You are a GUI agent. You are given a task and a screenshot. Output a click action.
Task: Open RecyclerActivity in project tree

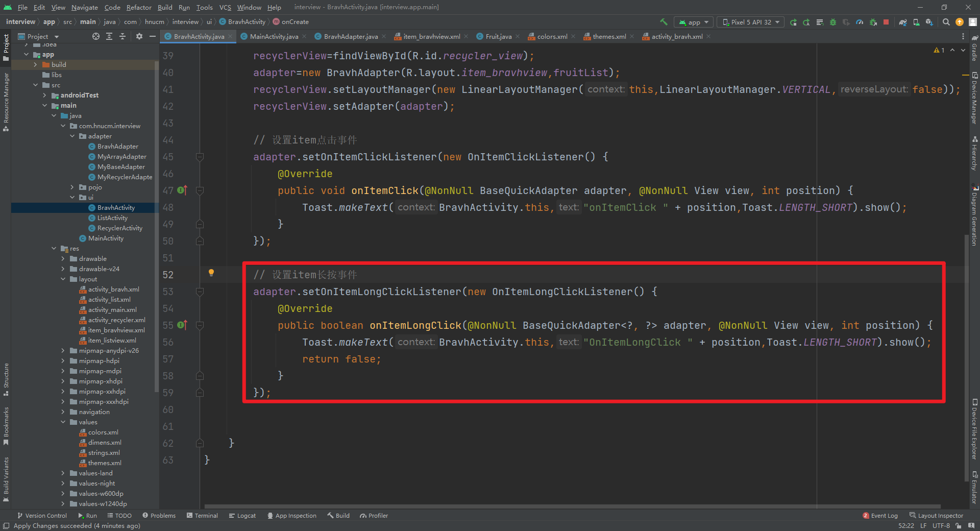tap(120, 228)
